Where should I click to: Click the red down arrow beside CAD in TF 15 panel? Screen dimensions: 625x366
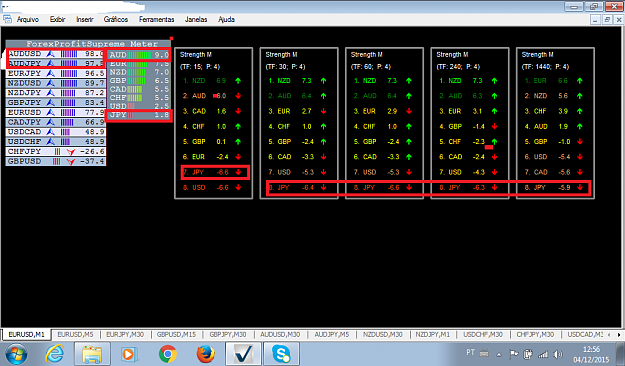click(x=238, y=111)
